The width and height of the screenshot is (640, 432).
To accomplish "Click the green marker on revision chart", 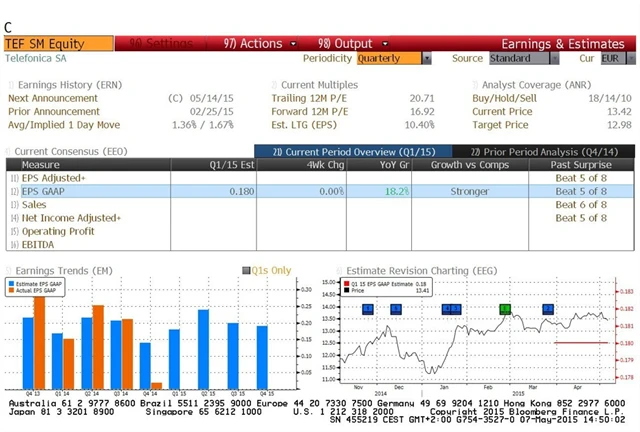I will pyautogui.click(x=505, y=309).
